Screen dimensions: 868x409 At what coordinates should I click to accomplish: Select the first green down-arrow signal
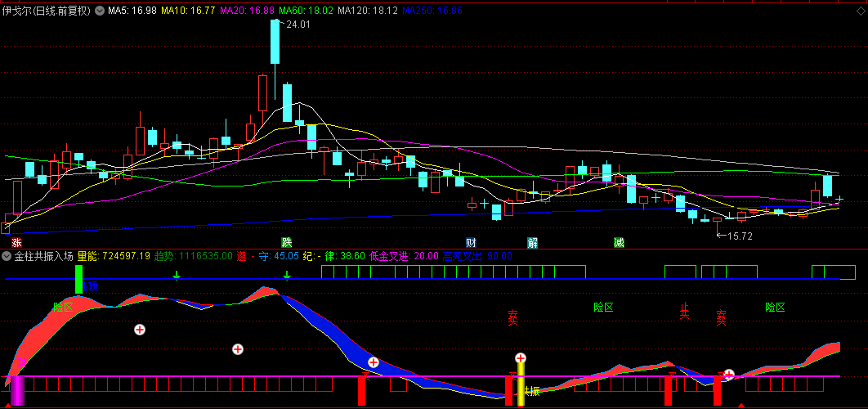click(x=176, y=275)
